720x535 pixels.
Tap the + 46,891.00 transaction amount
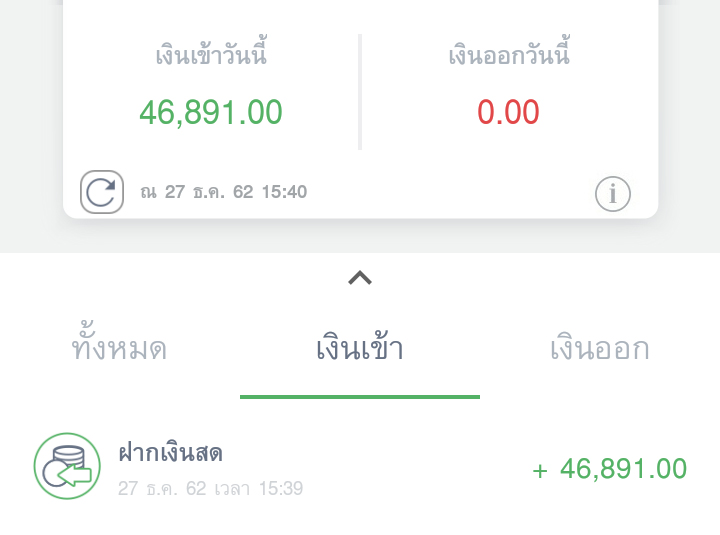point(609,469)
